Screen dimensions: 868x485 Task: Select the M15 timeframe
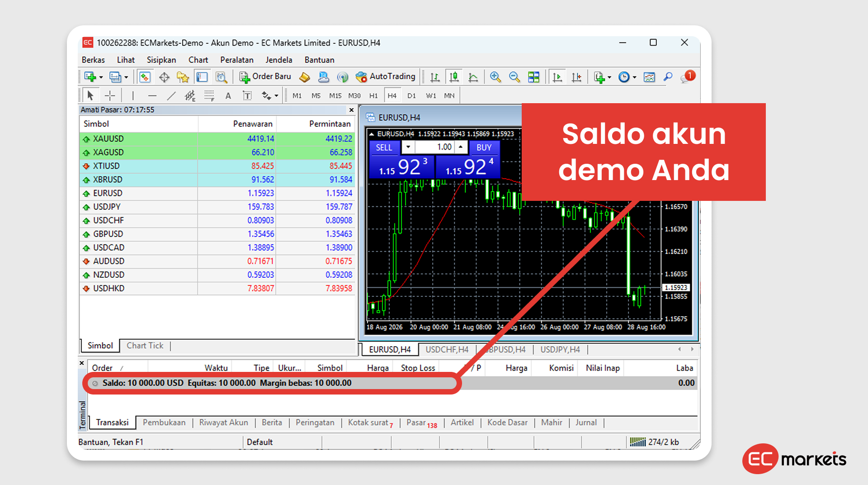(335, 95)
